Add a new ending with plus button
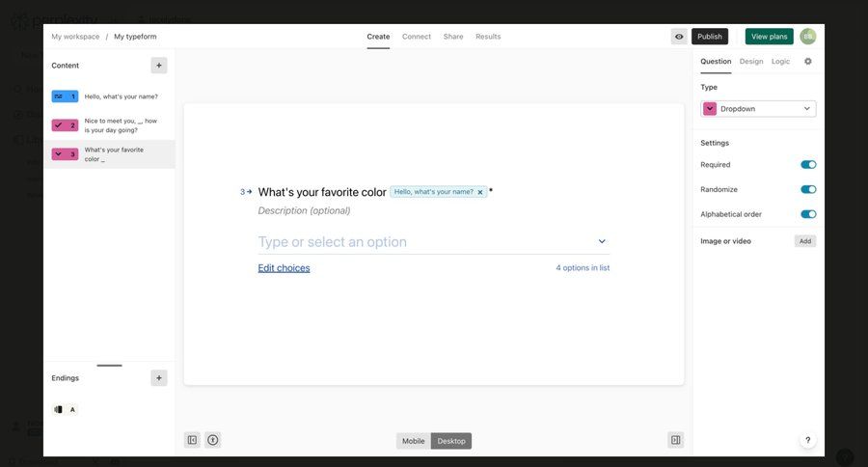The height and width of the screenshot is (467, 868). coord(159,378)
